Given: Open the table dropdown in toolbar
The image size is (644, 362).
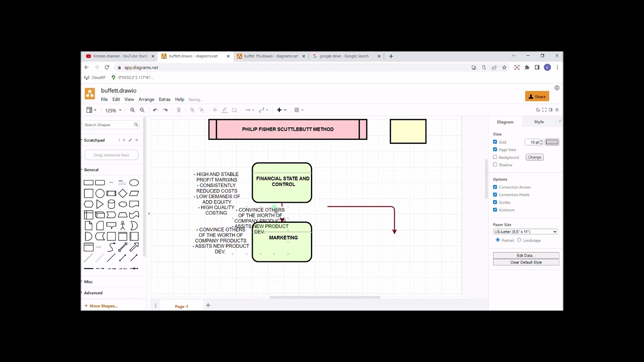Looking at the screenshot, I should click(x=298, y=110).
